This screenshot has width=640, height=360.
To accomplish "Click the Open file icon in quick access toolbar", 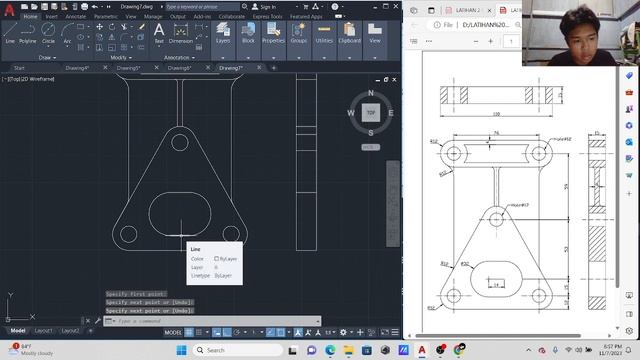I will pyautogui.click(x=34, y=7).
